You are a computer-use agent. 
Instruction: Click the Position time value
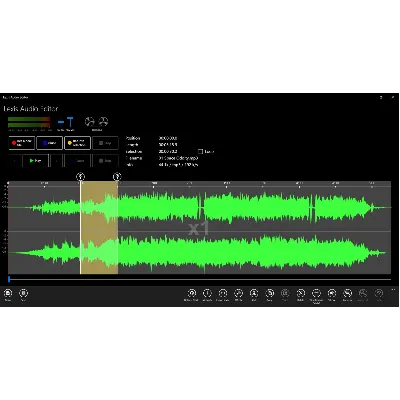coord(168,138)
